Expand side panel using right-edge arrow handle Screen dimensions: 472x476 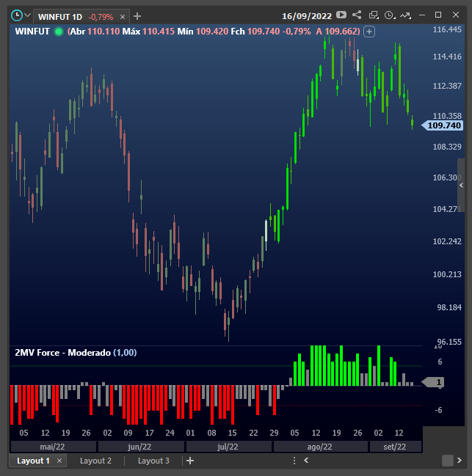coord(462,186)
